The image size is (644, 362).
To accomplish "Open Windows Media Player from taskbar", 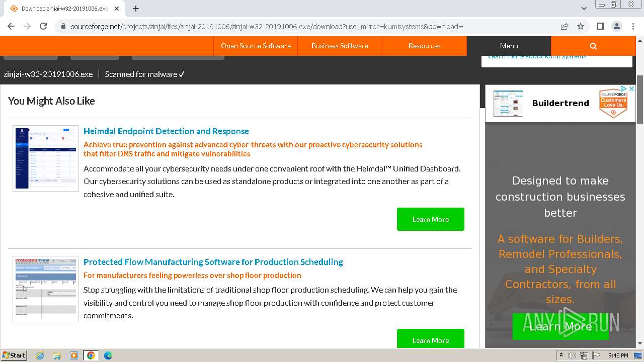I will pyautogui.click(x=74, y=355).
